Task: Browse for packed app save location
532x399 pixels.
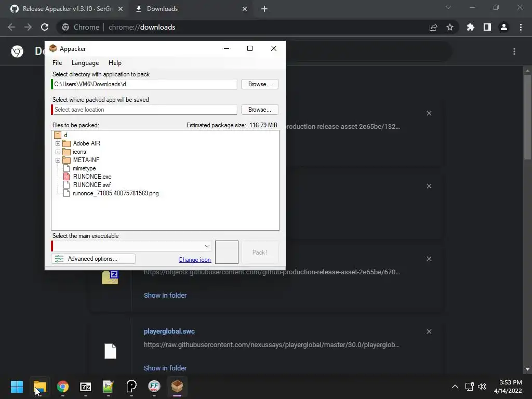Action: (260, 110)
